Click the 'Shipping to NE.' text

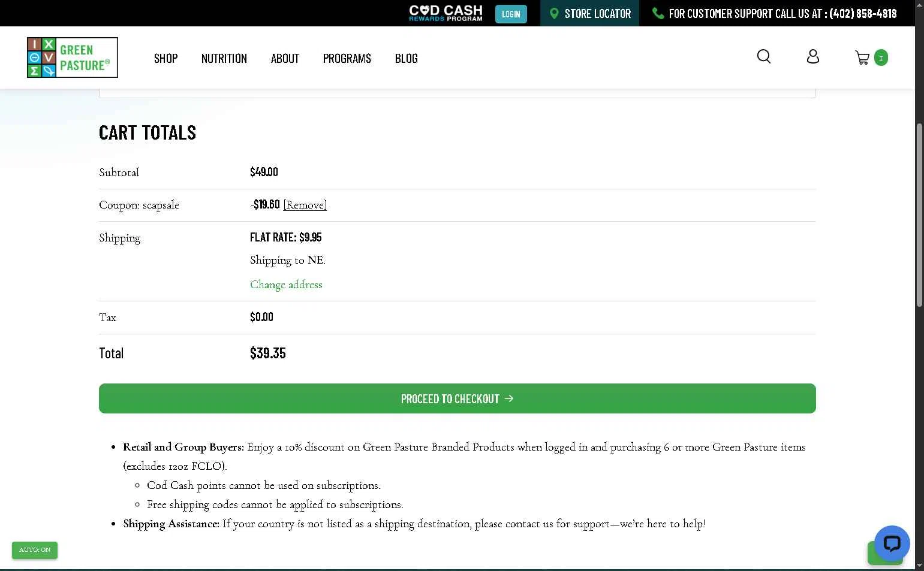point(288,260)
